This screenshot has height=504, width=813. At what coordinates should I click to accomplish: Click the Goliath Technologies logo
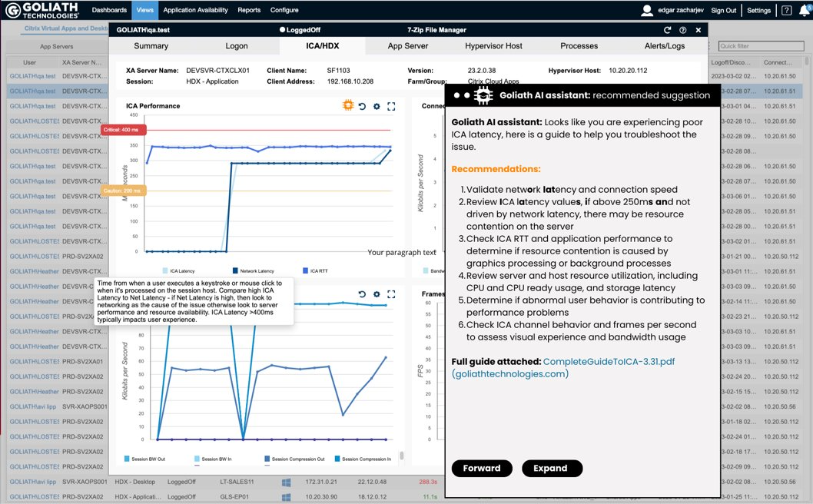(41, 10)
